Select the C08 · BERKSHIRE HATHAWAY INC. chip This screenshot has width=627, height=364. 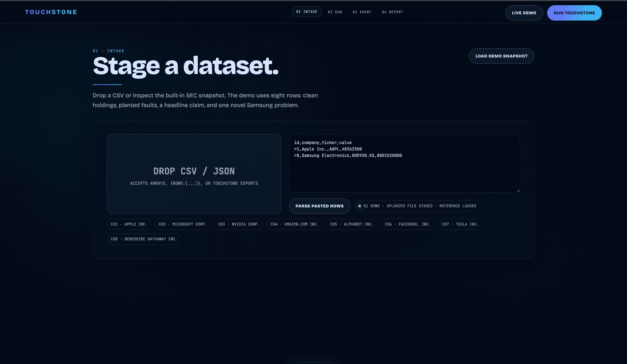(x=144, y=239)
